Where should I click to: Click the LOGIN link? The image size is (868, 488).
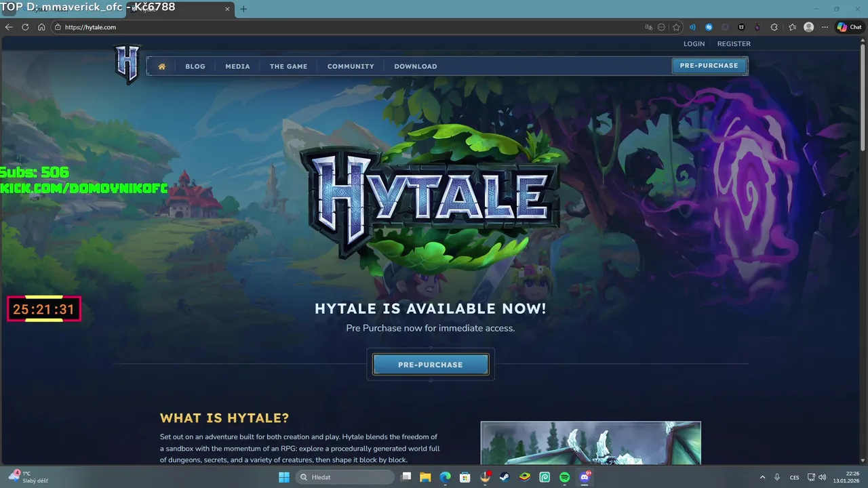(x=694, y=44)
